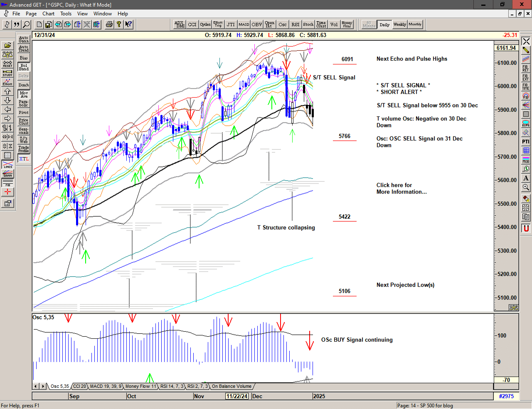Open the Tools menu
Screen dimensions: 532x409
(x=66, y=14)
